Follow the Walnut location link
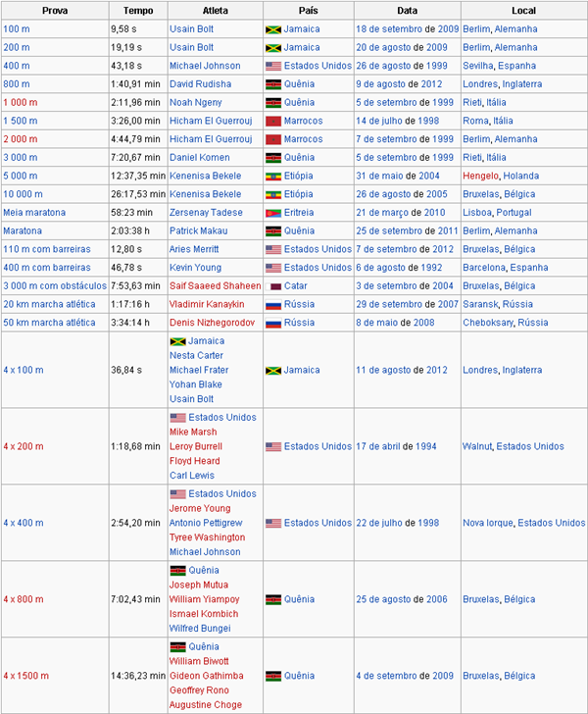This screenshot has height=714, width=588. point(477,446)
